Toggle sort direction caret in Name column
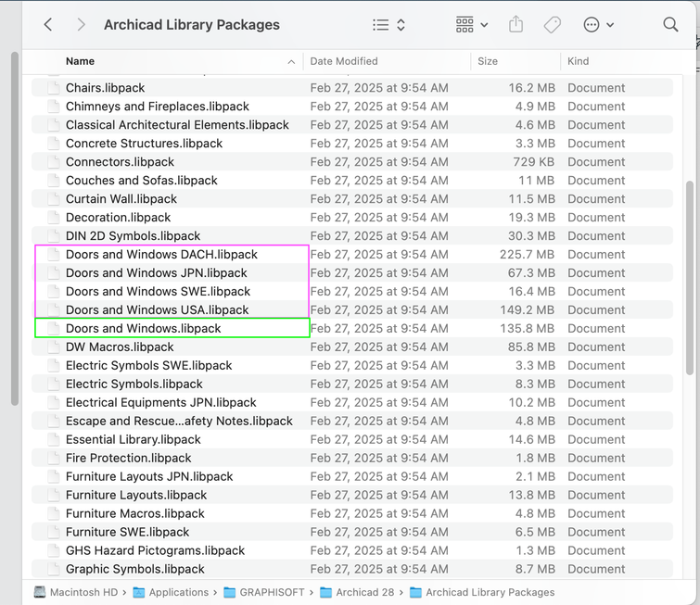 click(291, 61)
